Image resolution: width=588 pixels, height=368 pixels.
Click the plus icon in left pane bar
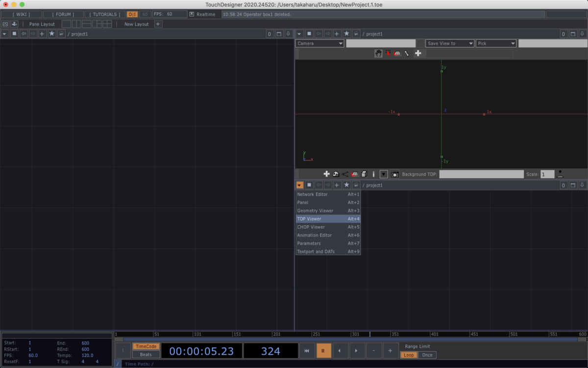click(42, 34)
